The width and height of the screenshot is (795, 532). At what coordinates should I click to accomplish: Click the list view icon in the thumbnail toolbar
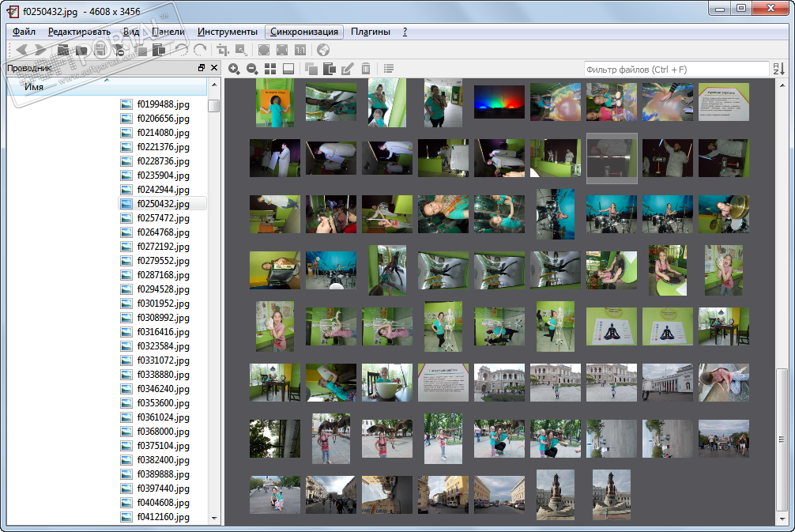pos(388,69)
